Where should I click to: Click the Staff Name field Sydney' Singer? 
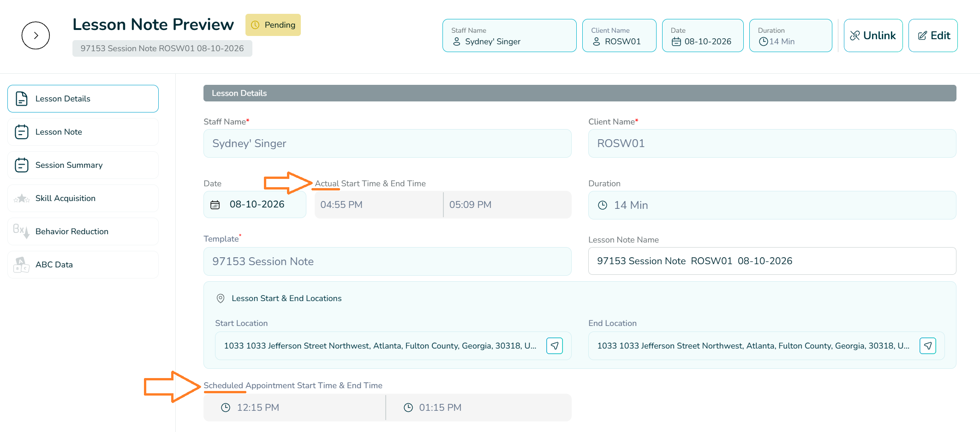388,143
